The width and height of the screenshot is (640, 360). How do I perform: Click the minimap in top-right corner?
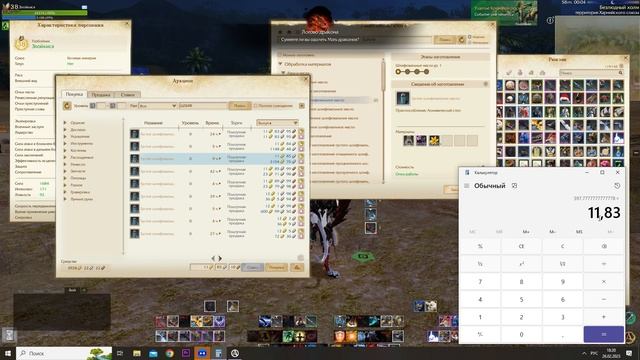tap(597, 35)
